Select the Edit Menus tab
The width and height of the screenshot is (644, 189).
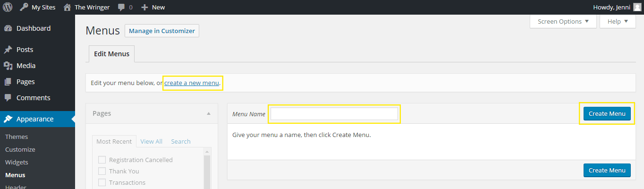point(111,54)
